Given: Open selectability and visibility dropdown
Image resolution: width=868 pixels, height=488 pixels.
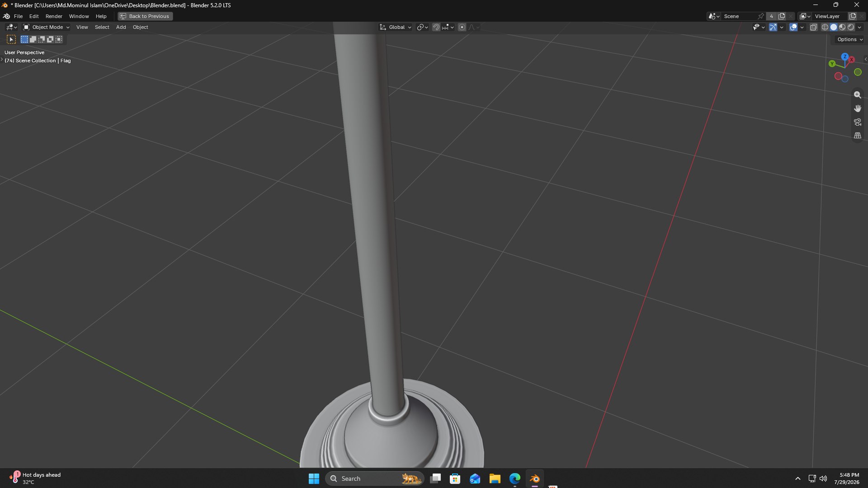Looking at the screenshot, I should coord(759,27).
